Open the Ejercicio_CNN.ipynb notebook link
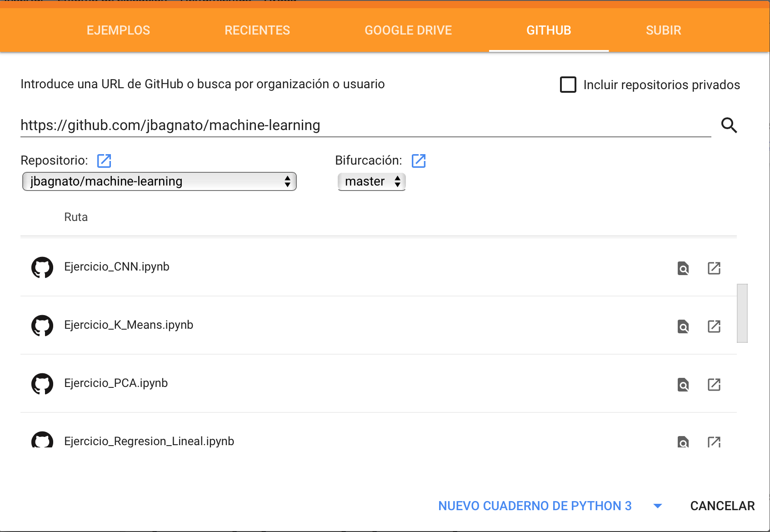The image size is (770, 532). (x=117, y=267)
